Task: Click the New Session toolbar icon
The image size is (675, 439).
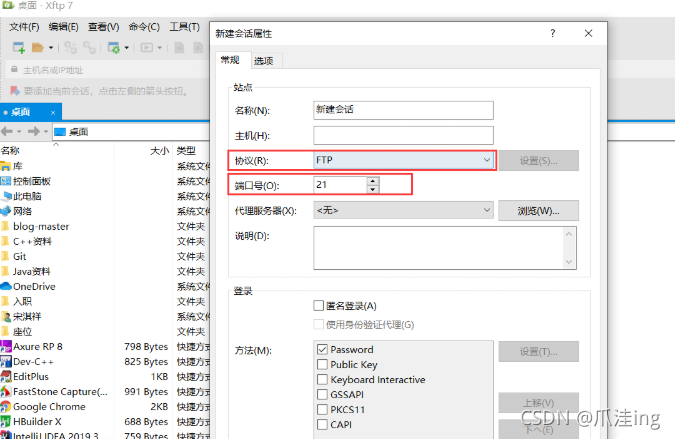Action: tap(19, 47)
